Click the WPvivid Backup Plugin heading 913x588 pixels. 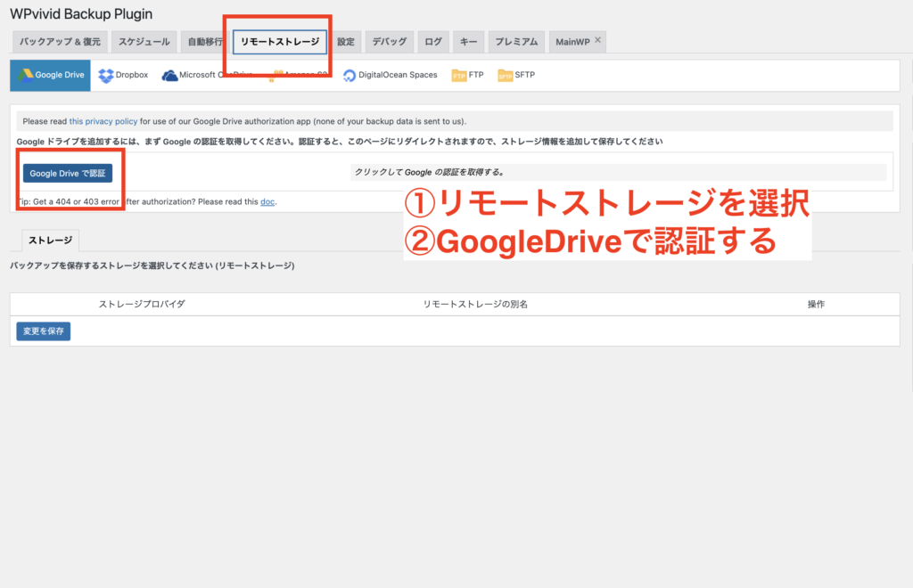[x=81, y=14]
